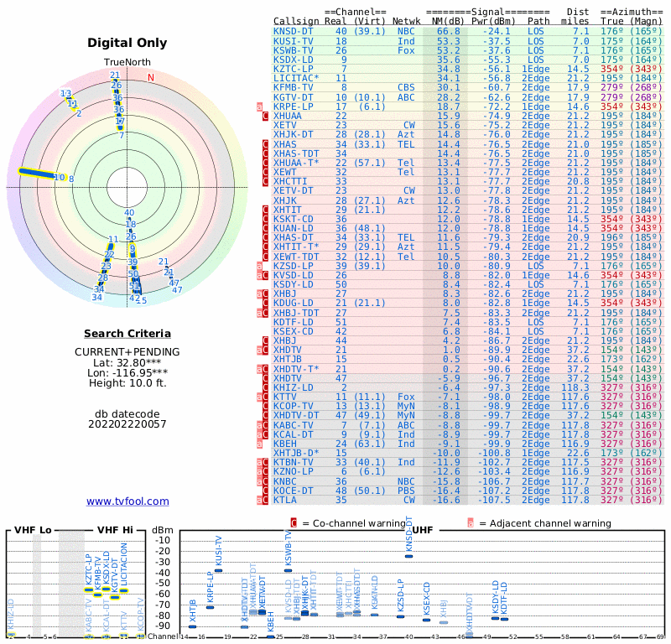Image resolution: width=671 pixels, height=644 pixels.
Task: Select KRPE-LP marker in UHF chart
Action: 210,607
